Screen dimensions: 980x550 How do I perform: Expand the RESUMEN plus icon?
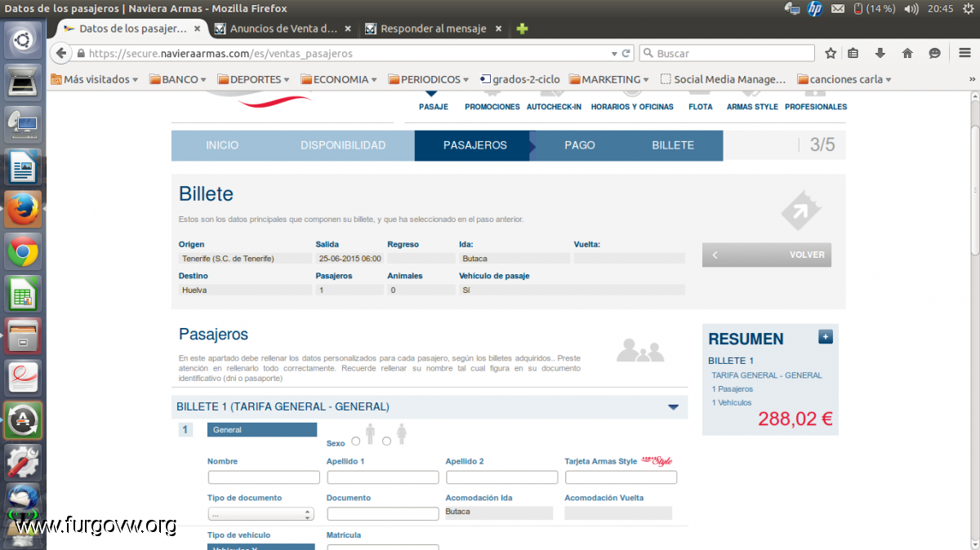click(x=826, y=336)
